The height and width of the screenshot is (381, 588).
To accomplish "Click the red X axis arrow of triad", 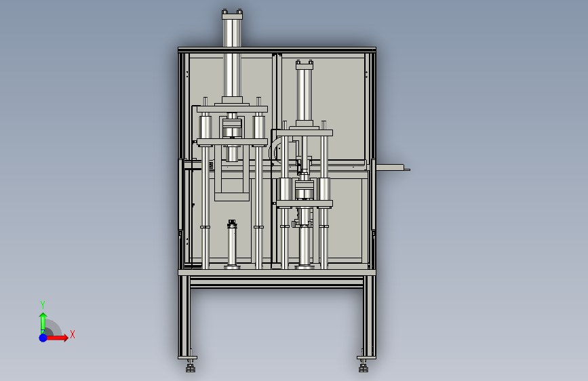I will click(57, 338).
